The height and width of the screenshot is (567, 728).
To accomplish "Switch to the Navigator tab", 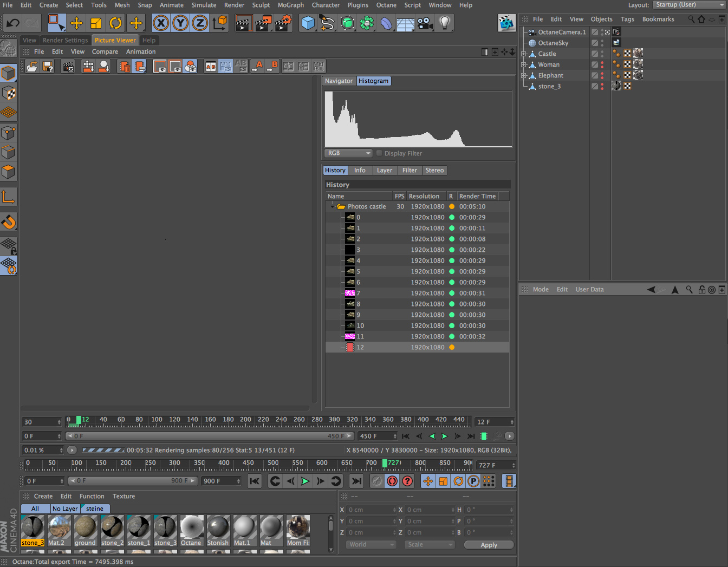I will (x=339, y=81).
